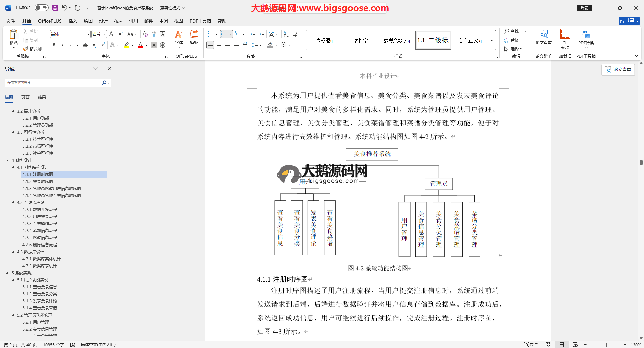
Task: Toggle the AutoSave (自动保存) switch
Action: tap(41, 8)
